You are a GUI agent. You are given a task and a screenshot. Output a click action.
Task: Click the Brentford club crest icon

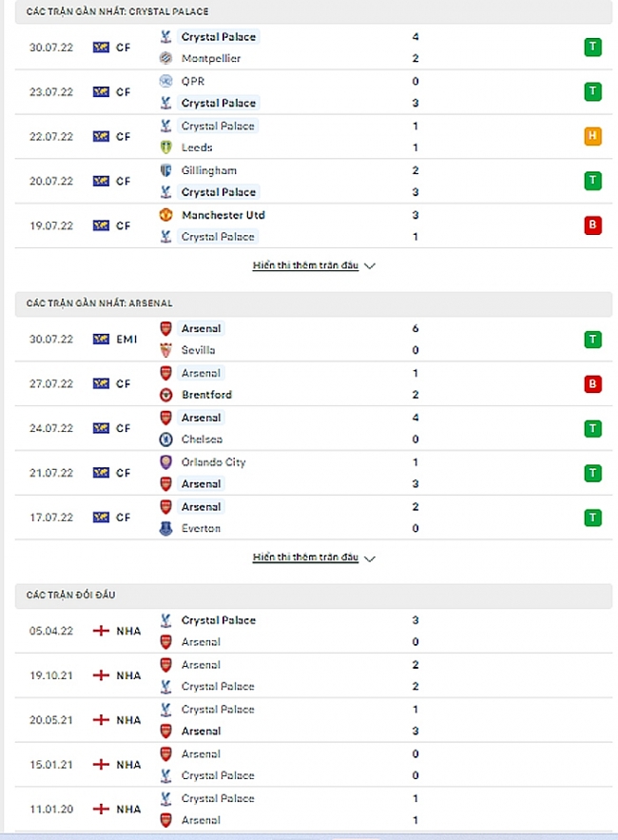[x=165, y=395]
